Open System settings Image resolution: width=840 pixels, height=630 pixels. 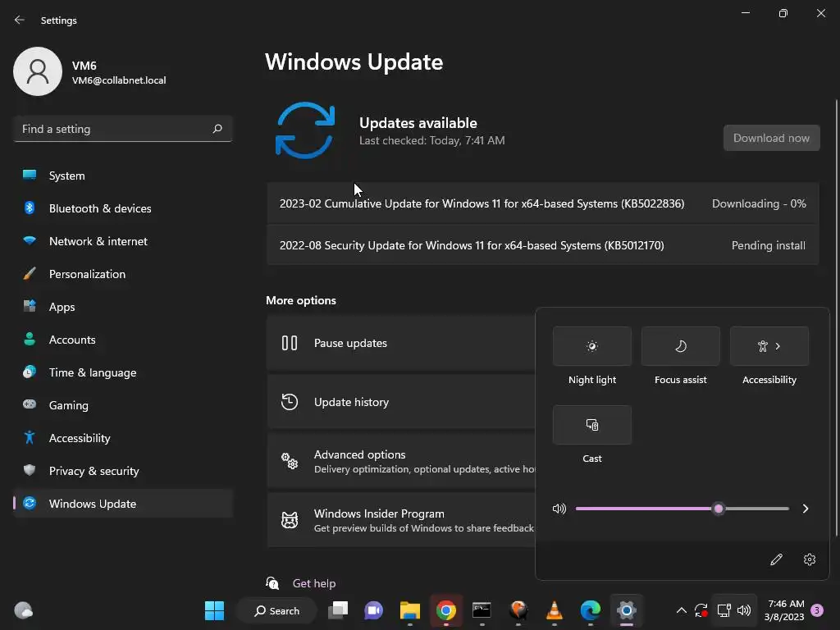point(123,176)
